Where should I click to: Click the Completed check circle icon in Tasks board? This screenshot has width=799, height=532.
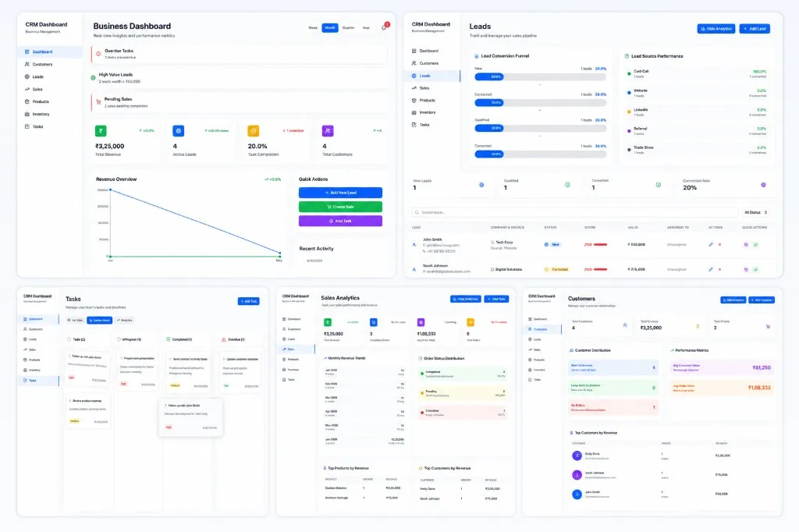169,339
